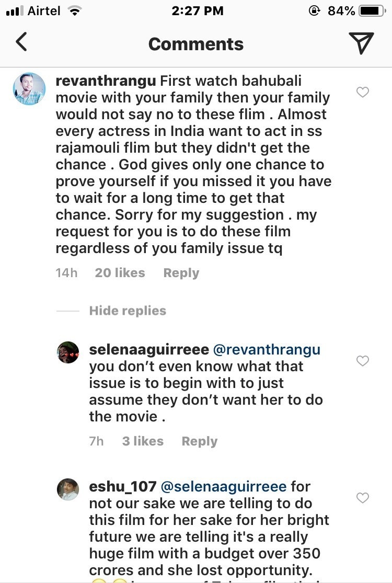Viewport: 392px width, 583px height.
Task: Open the revanthrangu username link
Action: coord(105,81)
